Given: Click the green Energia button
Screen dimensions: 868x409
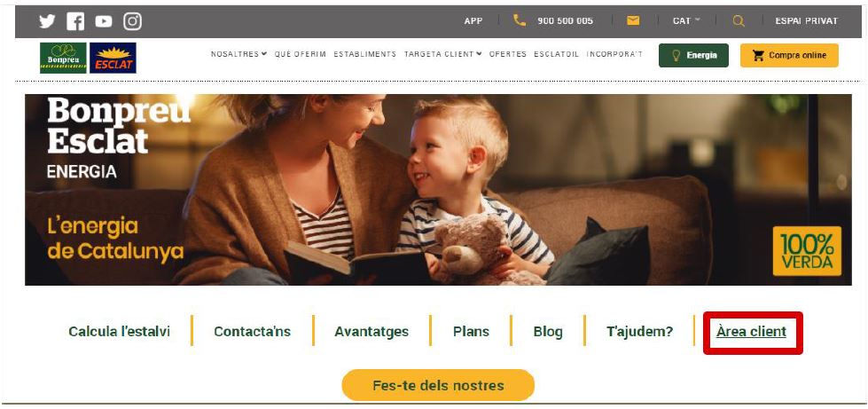Looking at the screenshot, I should tap(693, 55).
